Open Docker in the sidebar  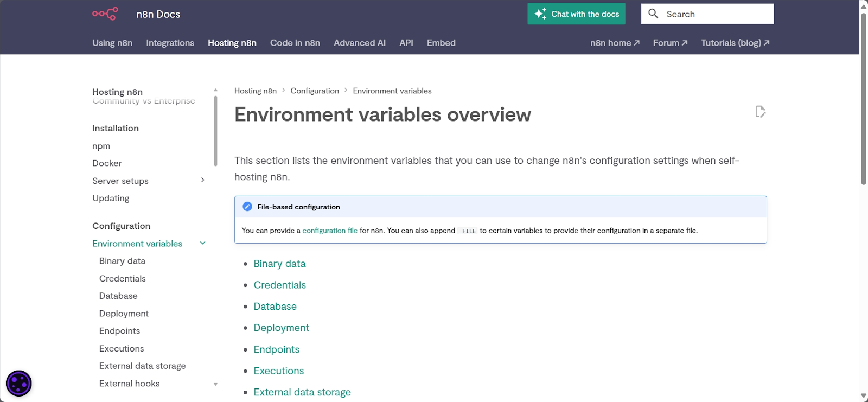[107, 163]
